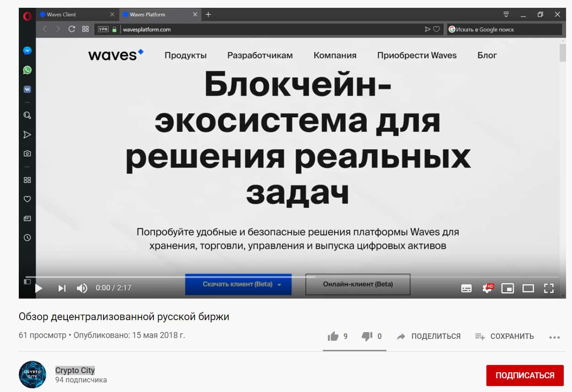Open Приобрести Waves menu item
Viewport: 572px width, 392px height.
(x=417, y=55)
